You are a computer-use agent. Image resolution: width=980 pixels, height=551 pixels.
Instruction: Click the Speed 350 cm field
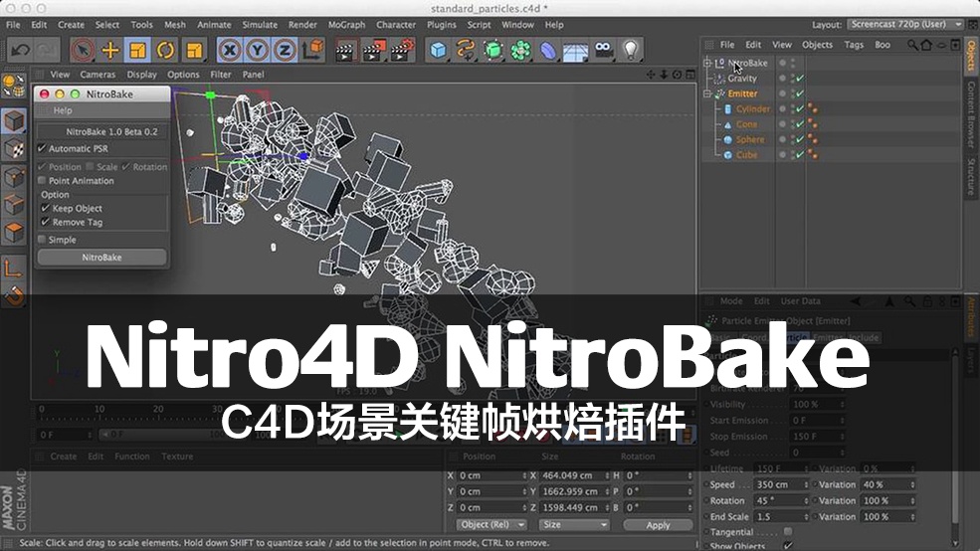[x=781, y=484]
